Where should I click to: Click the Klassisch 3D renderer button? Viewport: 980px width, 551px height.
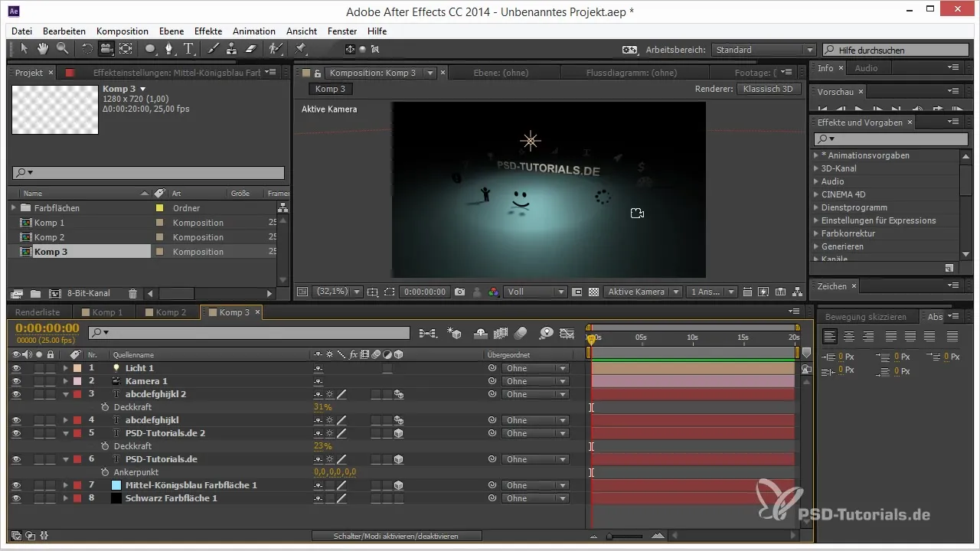click(769, 89)
